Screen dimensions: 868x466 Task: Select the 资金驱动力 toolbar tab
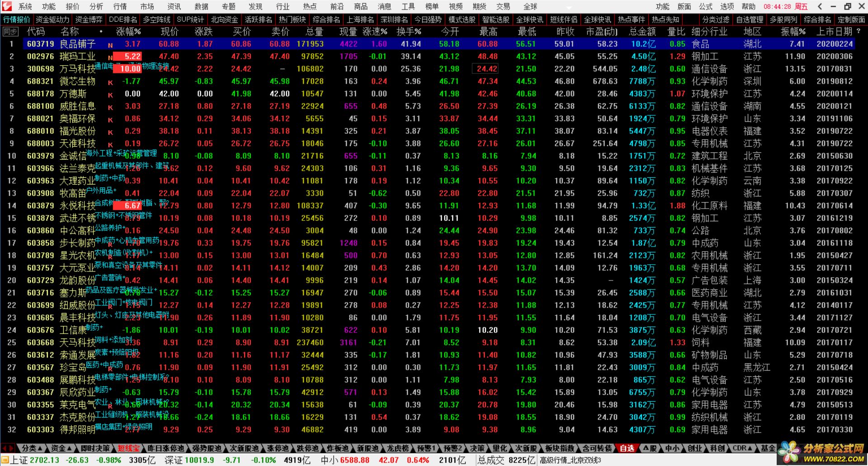point(52,19)
